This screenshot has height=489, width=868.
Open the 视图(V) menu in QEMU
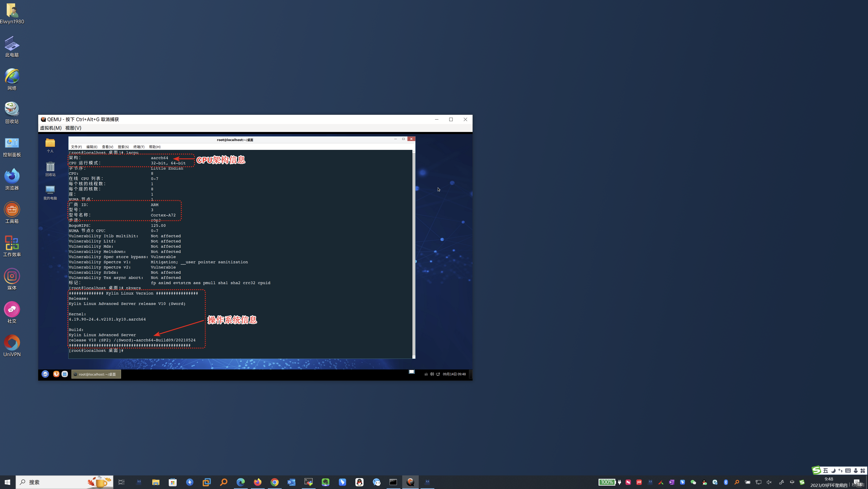pyautogui.click(x=73, y=128)
